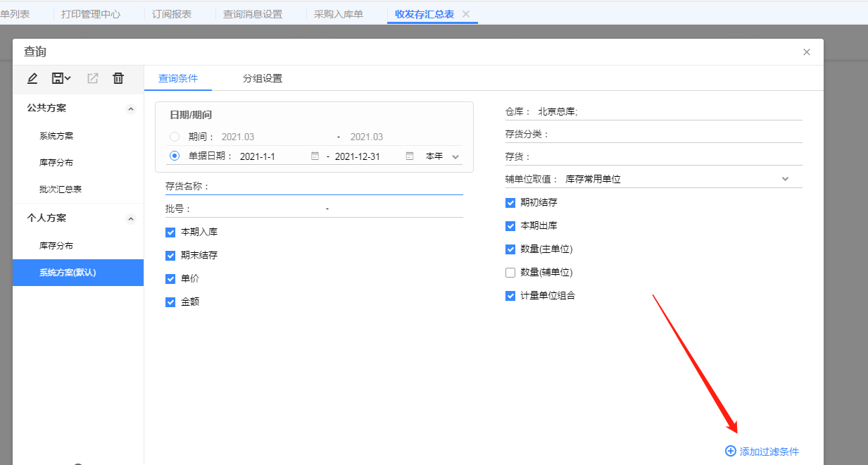Click start date field 2021-1-1
Image resolution: width=868 pixels, height=465 pixels.
(274, 156)
